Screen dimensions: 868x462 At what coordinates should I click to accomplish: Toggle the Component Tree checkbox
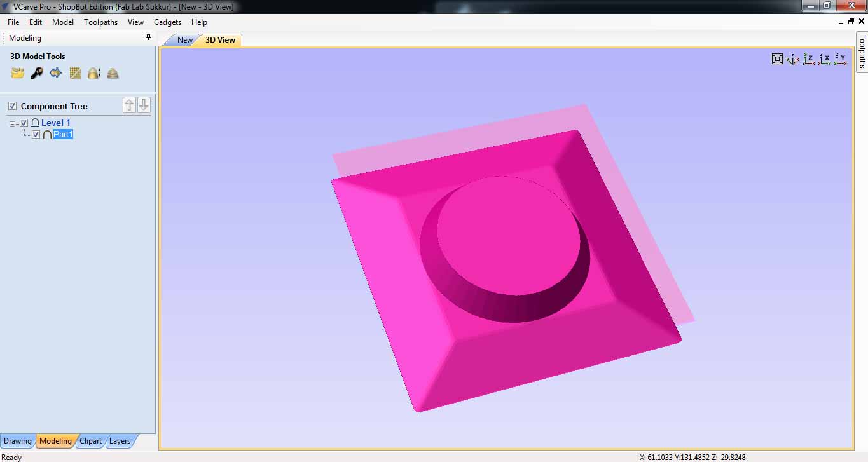click(x=12, y=106)
